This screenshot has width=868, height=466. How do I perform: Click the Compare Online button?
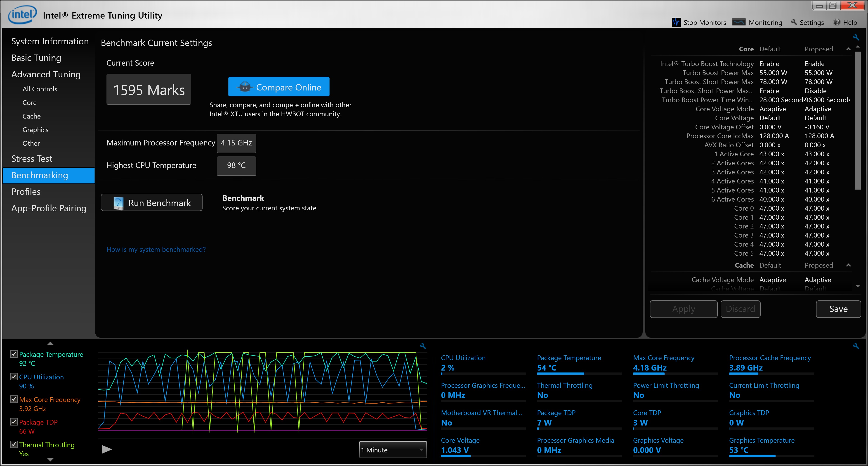click(x=279, y=87)
